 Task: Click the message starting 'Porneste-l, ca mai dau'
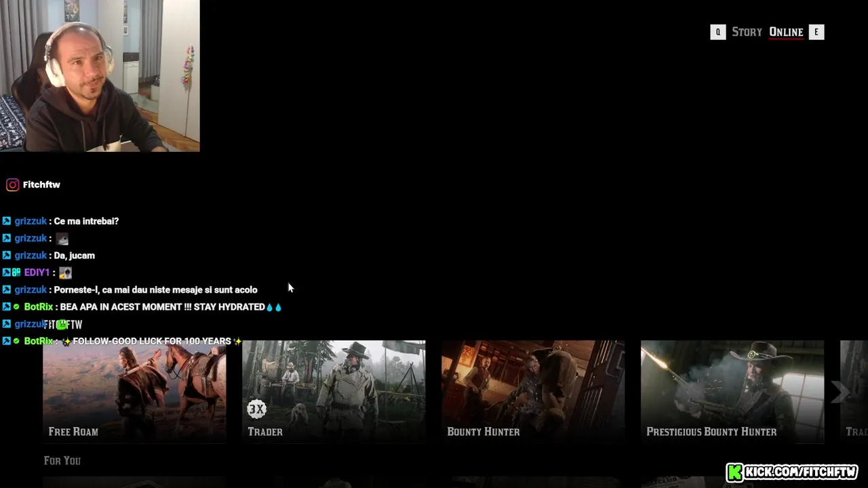click(x=155, y=289)
